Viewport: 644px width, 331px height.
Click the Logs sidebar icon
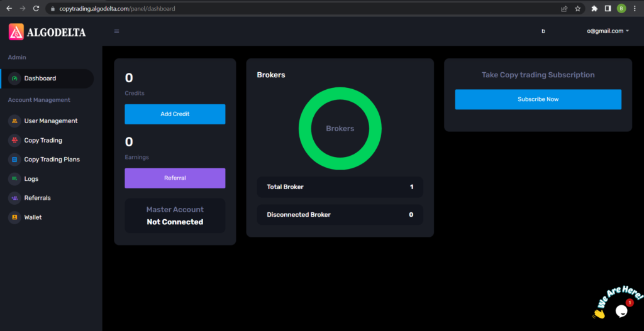tap(14, 179)
